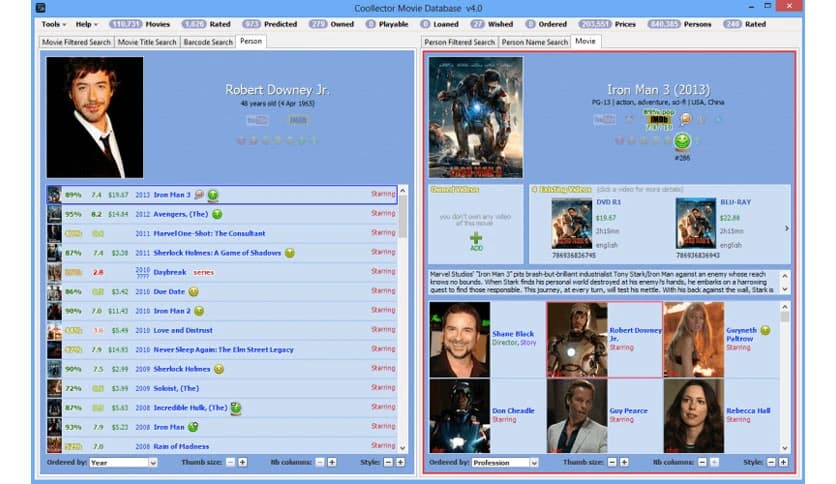Click green smiley next to Incredible Hulk, (The)
The image size is (836, 484).
pos(235,408)
